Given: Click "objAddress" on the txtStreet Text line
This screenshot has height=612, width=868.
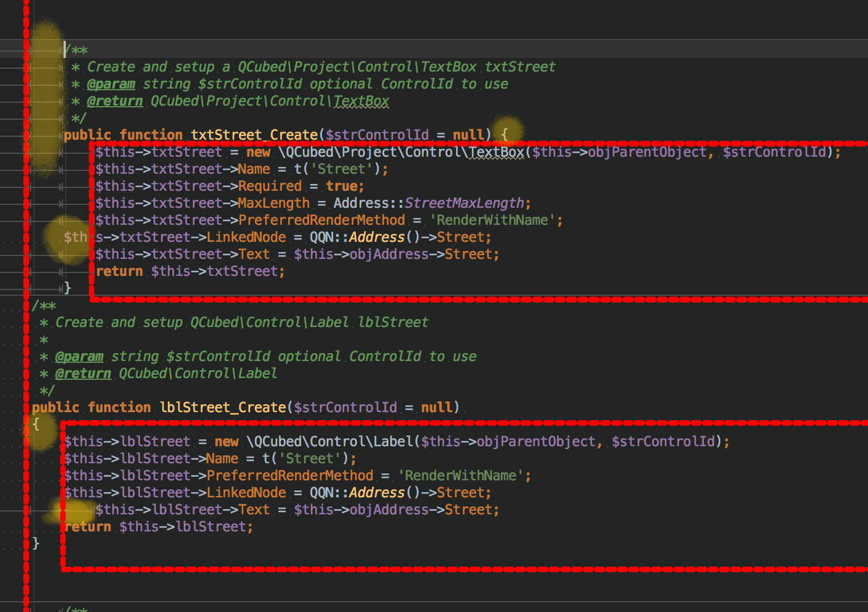Looking at the screenshot, I should (389, 254).
